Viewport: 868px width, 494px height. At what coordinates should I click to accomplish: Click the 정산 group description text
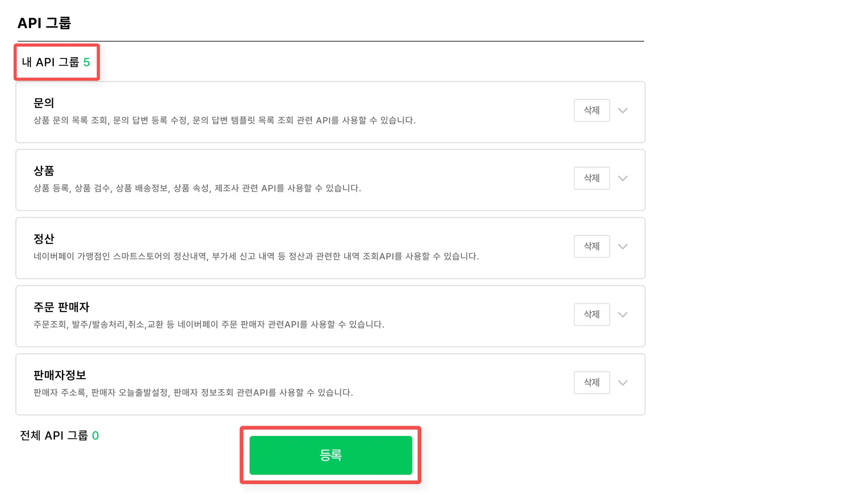[256, 257]
